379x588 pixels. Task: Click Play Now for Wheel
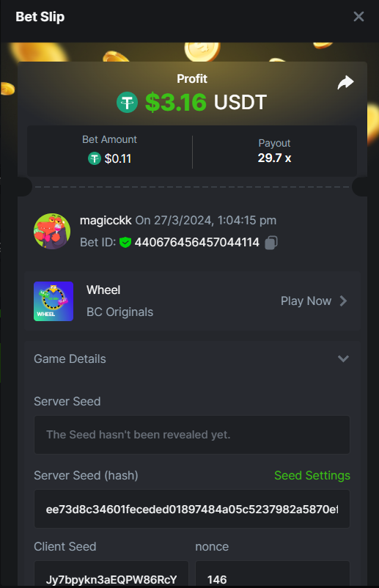click(x=306, y=301)
